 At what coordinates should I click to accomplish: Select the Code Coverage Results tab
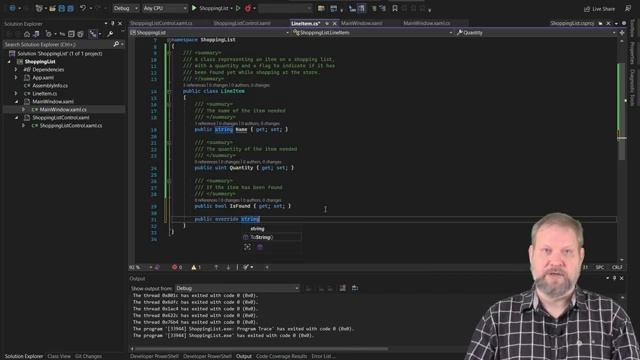point(281,356)
